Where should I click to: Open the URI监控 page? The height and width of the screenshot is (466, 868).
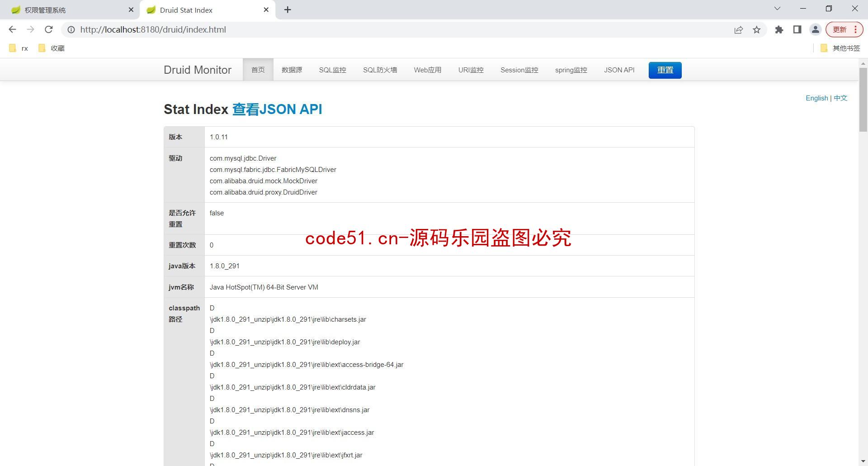[x=471, y=70]
